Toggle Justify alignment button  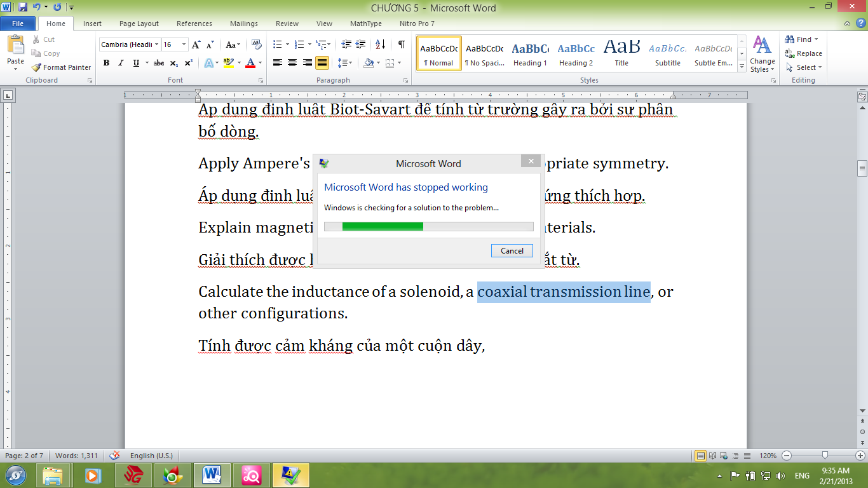[322, 63]
